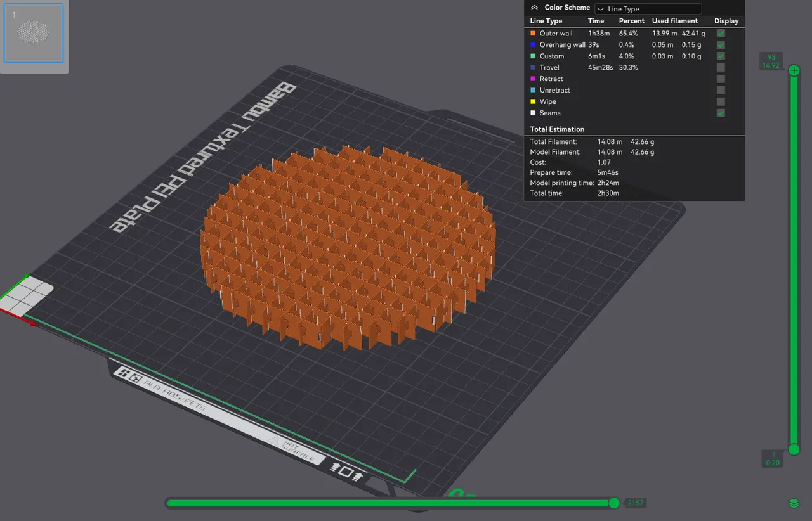Enable the Unretract display checkbox
This screenshot has height=521, width=812.
[721, 90]
